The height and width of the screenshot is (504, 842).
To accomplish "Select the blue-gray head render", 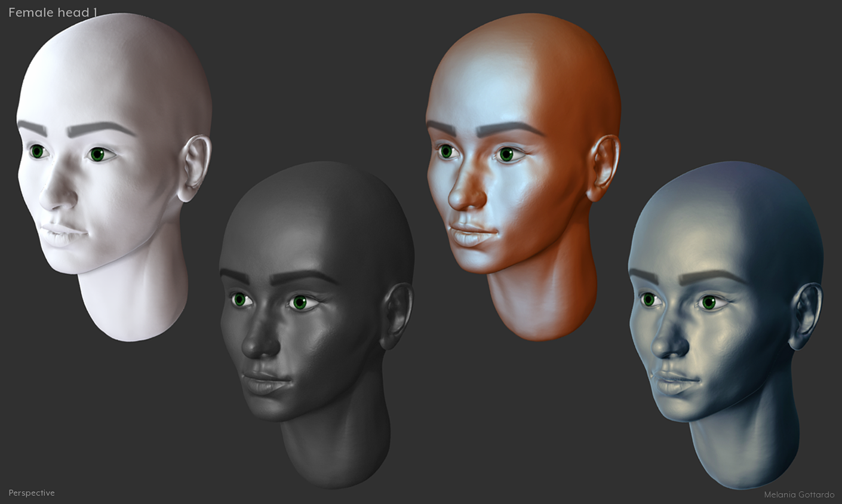I will click(726, 324).
